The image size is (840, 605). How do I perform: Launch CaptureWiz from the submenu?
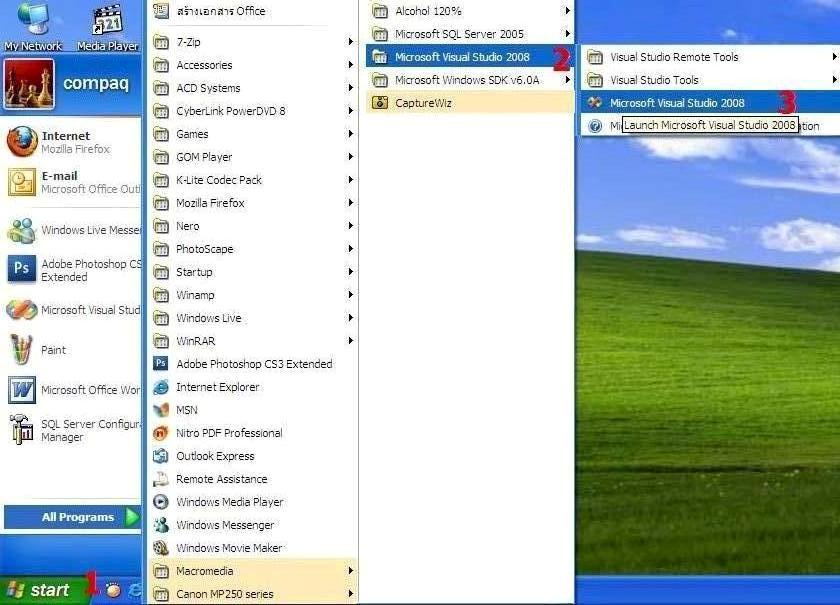point(469,103)
